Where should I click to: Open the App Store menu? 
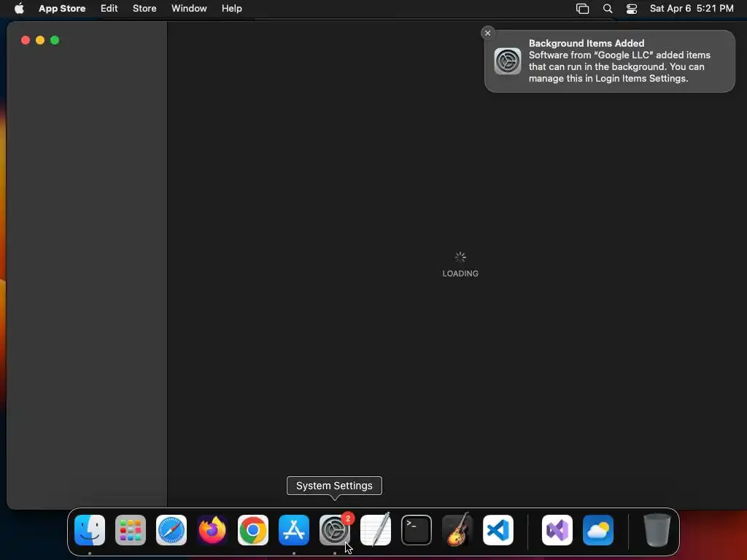point(62,9)
